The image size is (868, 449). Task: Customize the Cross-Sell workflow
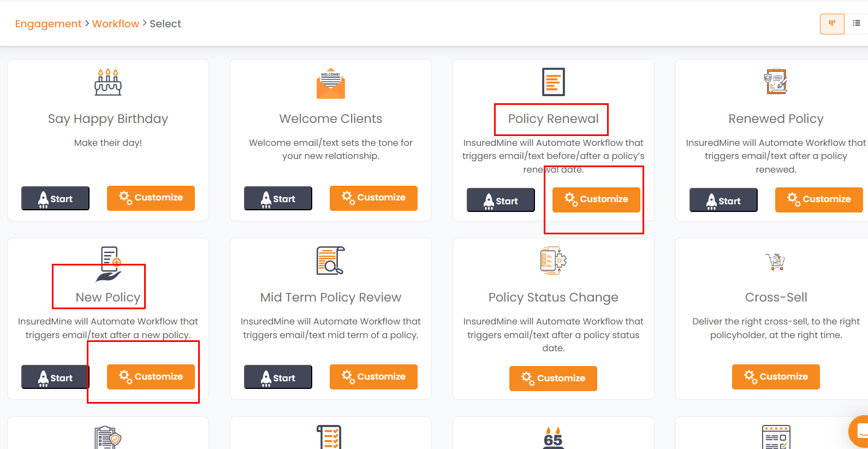tap(776, 377)
